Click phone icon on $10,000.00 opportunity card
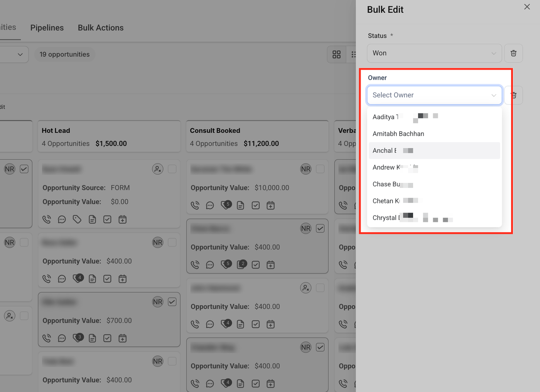Image resolution: width=540 pixels, height=392 pixels. coord(195,206)
